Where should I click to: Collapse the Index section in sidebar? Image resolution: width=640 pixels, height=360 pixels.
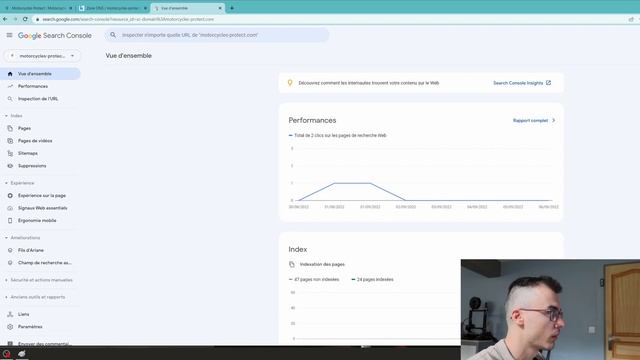(6, 116)
